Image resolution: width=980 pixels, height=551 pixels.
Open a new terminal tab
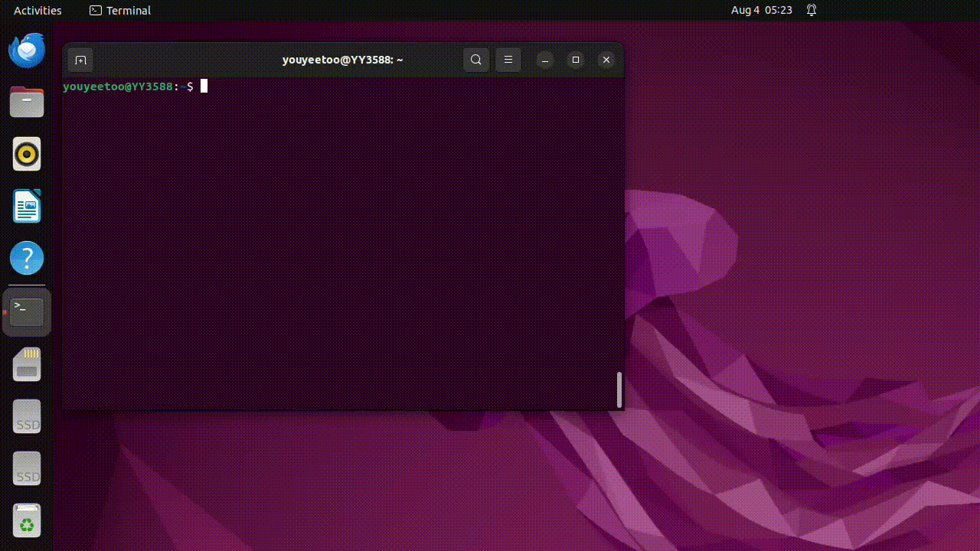pyautogui.click(x=80, y=60)
